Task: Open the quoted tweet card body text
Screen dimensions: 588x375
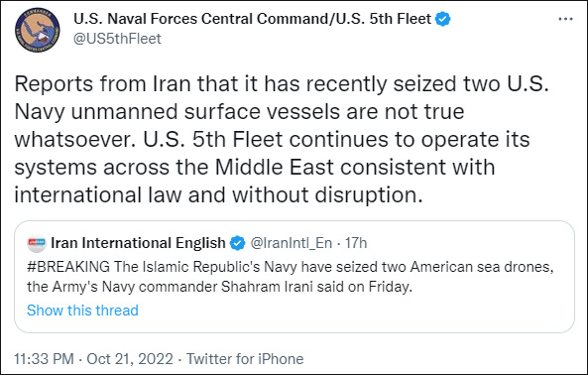Action: point(291,277)
